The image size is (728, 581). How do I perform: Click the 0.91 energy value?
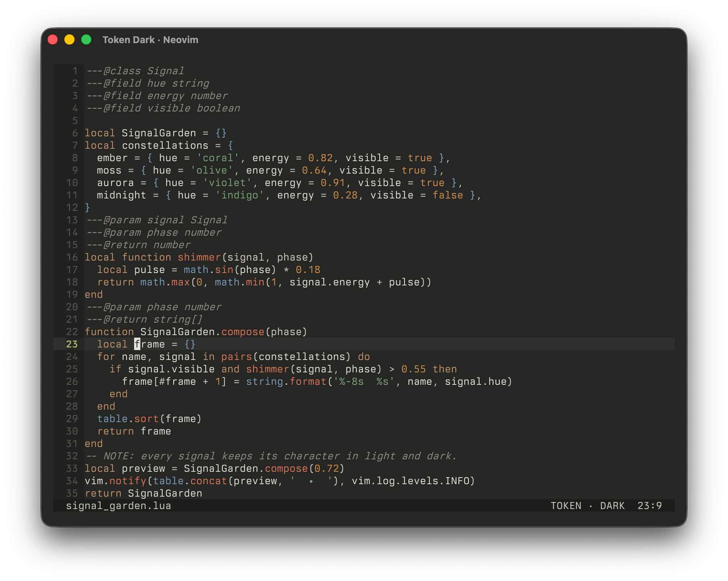[x=333, y=183]
